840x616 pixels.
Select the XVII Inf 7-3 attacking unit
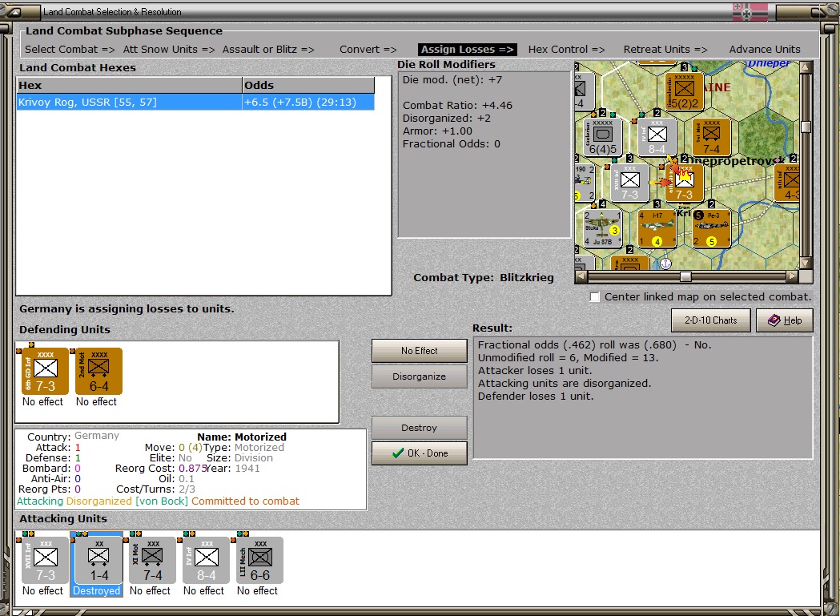coord(46,560)
